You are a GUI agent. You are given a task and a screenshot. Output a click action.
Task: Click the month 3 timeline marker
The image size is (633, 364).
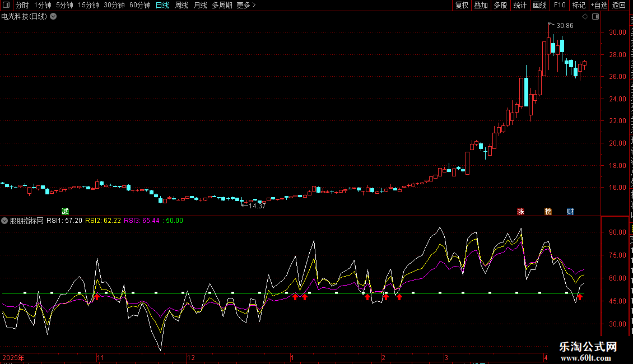point(446,357)
